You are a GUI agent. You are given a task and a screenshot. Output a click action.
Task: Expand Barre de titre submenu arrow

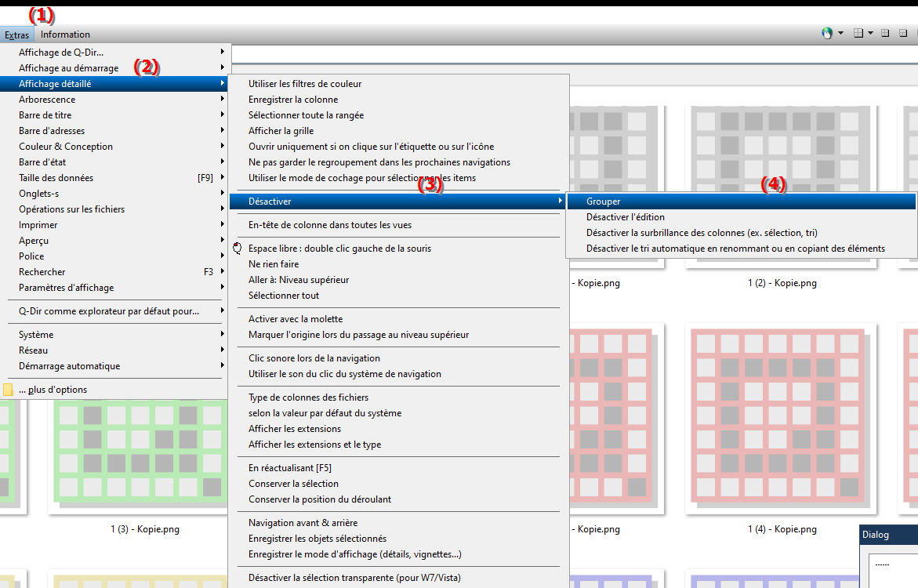pos(223,114)
